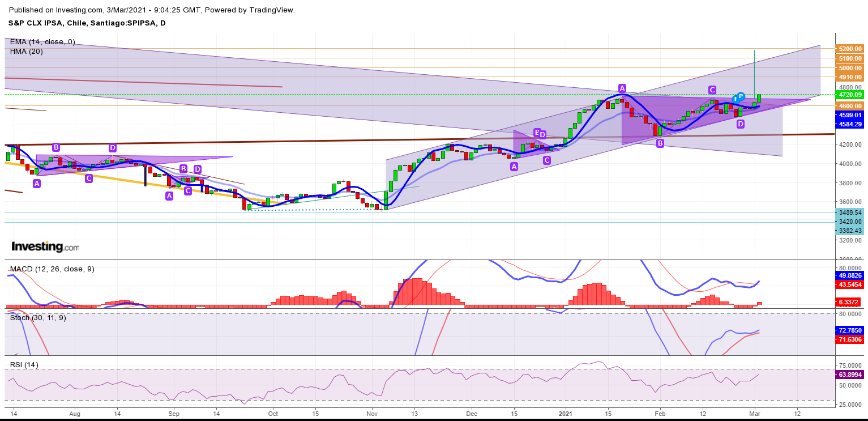The height and width of the screenshot is (421, 868).
Task: Click the 63.8994 RSI value label
Action: pyautogui.click(x=850, y=375)
